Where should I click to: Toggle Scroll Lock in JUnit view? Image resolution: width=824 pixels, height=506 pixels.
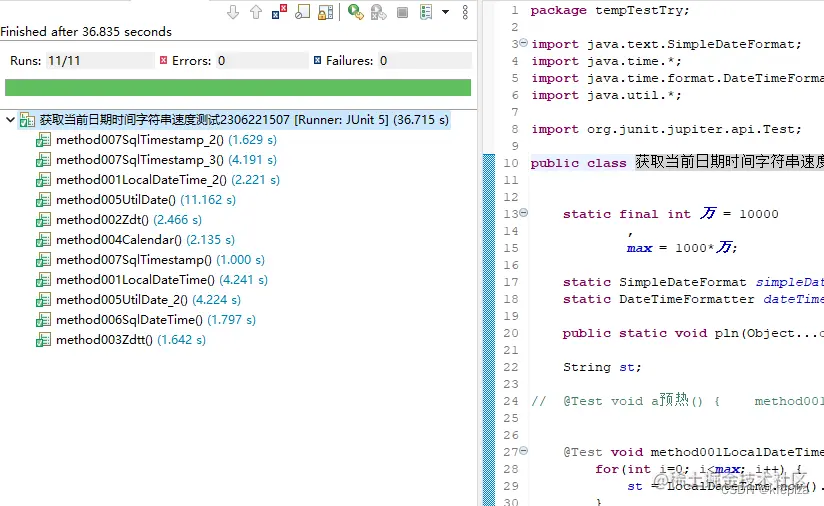326,12
